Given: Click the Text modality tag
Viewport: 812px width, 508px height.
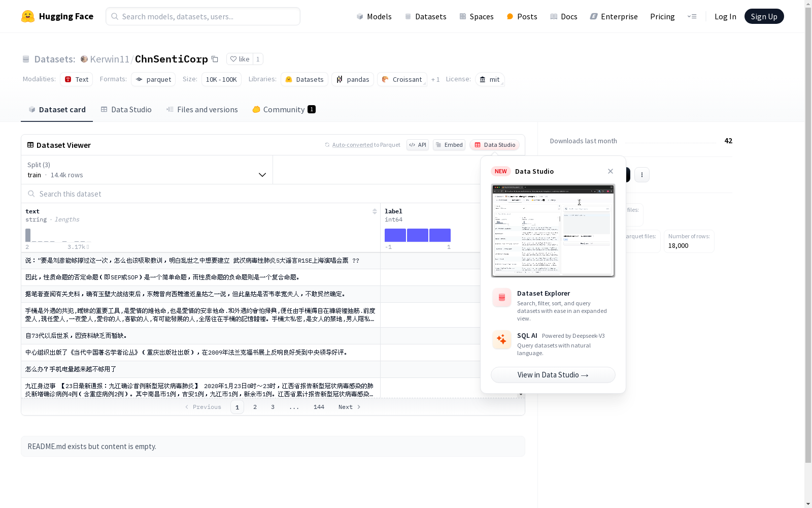Looking at the screenshot, I should coord(76,79).
